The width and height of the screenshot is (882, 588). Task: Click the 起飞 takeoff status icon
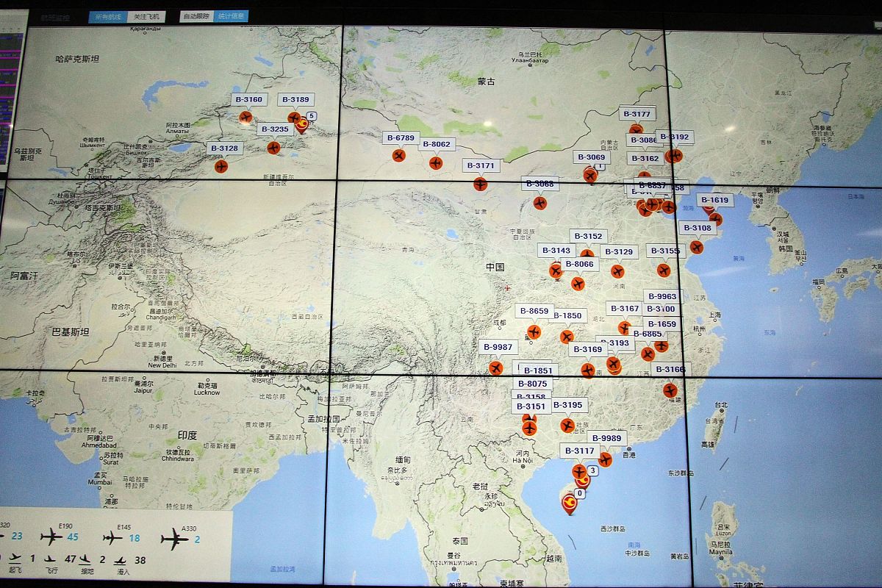pos(14,561)
